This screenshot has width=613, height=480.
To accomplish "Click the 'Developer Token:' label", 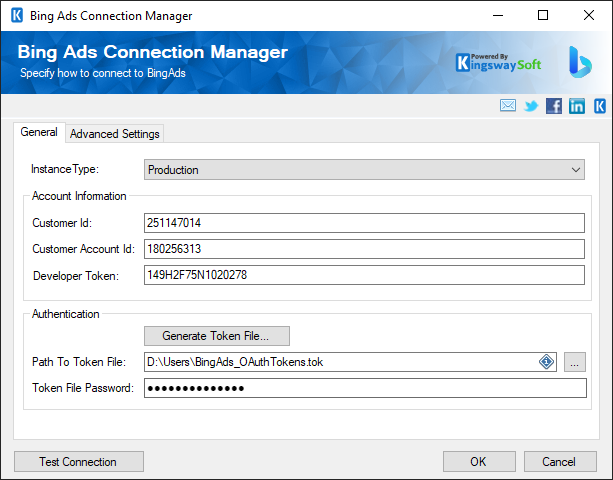I will coord(76,276).
